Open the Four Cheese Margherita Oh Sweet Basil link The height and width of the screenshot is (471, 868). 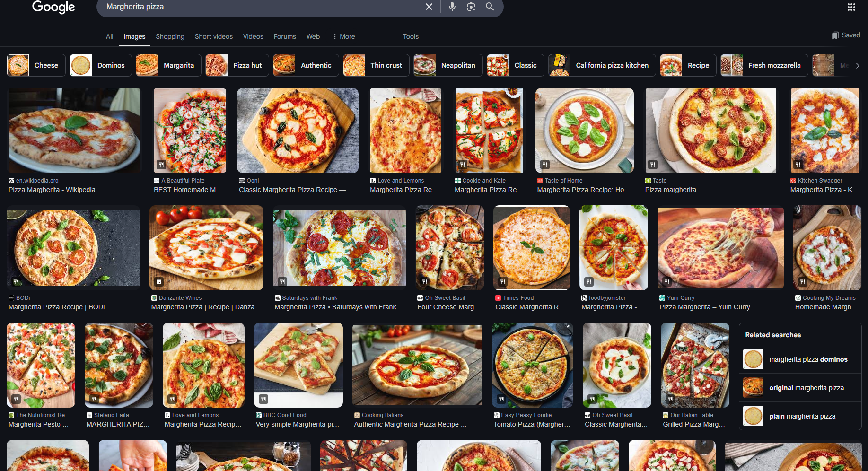448,307
